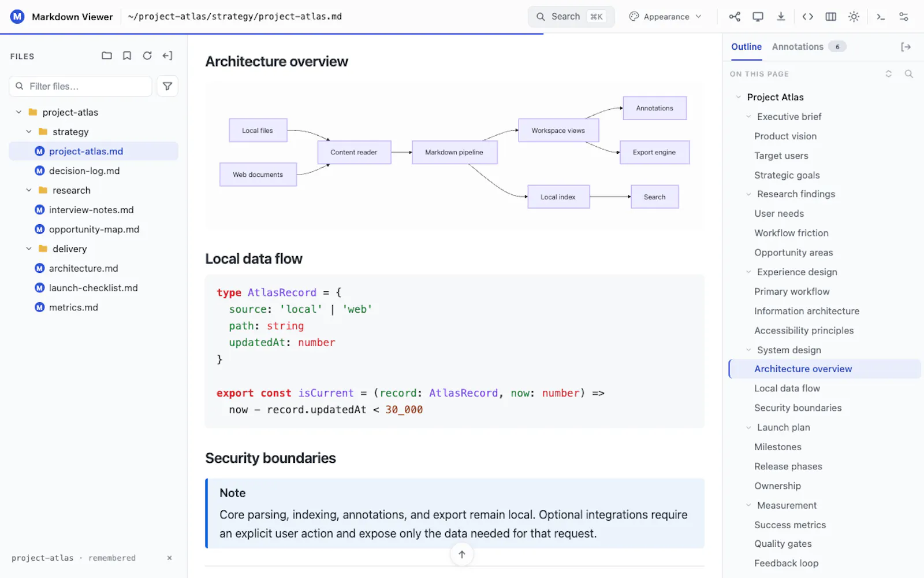Screen dimensions: 924x578
Task: Jump to Quality gates in outline
Action: point(783,544)
